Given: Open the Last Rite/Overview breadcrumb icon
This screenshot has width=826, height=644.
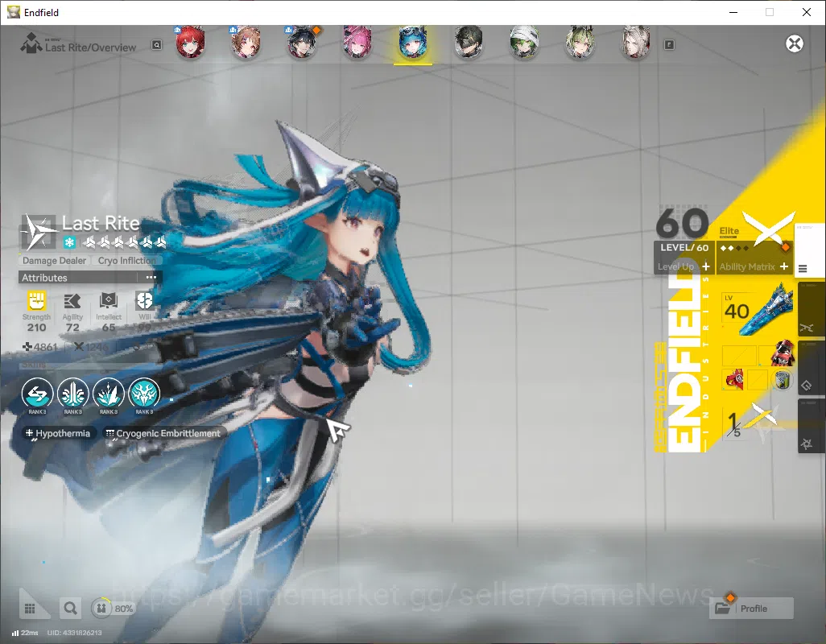Looking at the screenshot, I should tap(31, 43).
